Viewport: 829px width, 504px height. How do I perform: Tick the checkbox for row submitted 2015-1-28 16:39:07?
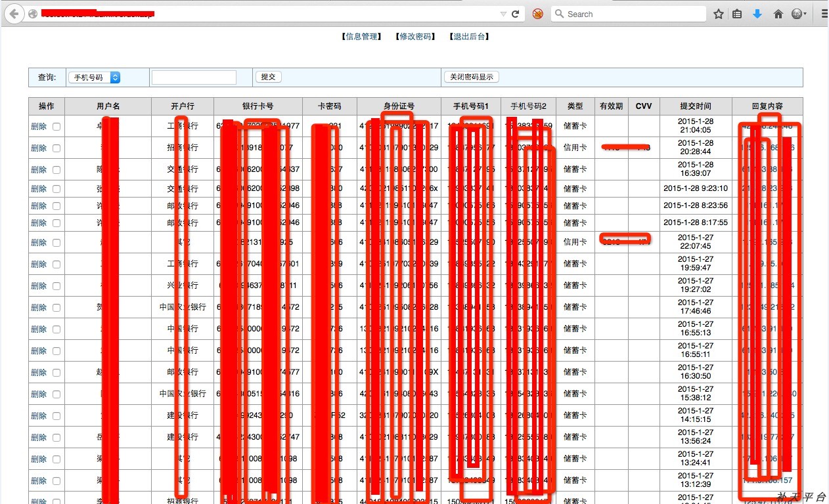pos(56,170)
